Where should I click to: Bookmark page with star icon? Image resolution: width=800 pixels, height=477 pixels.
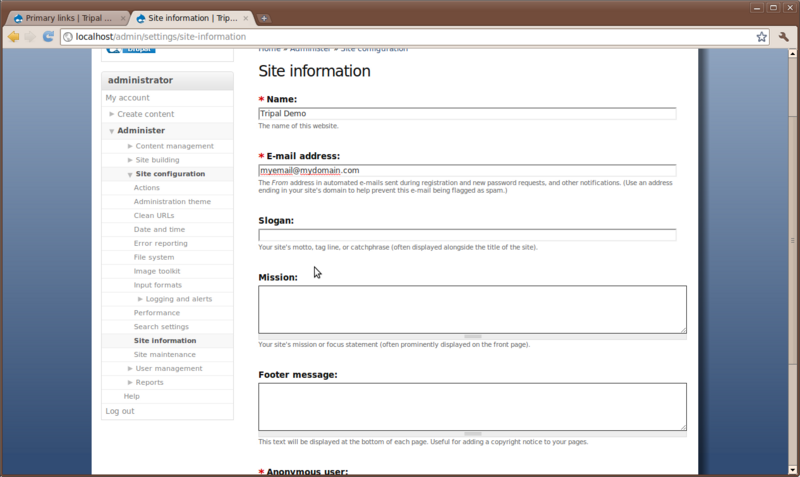click(761, 37)
